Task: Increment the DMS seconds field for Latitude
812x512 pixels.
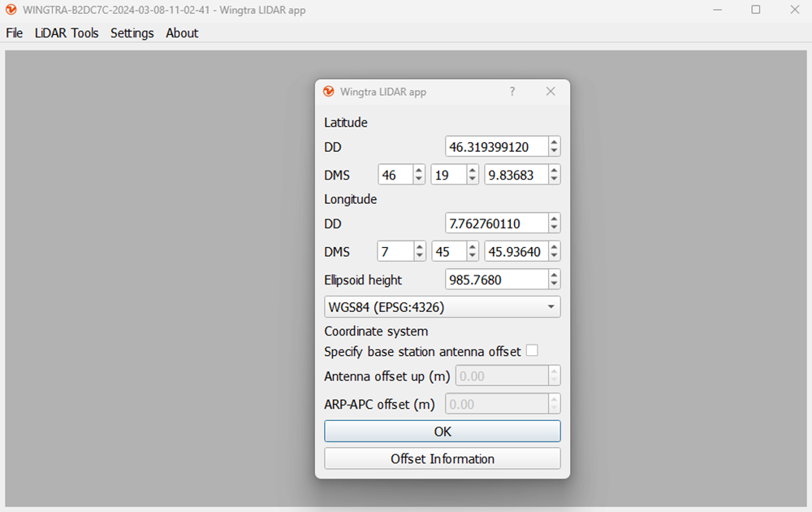Action: 553,170
